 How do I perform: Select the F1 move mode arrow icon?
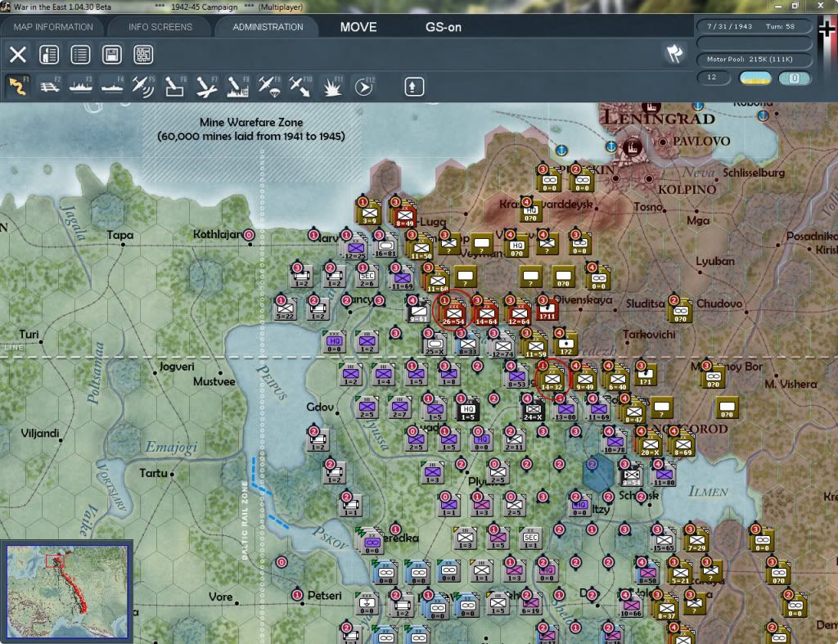pos(18,87)
